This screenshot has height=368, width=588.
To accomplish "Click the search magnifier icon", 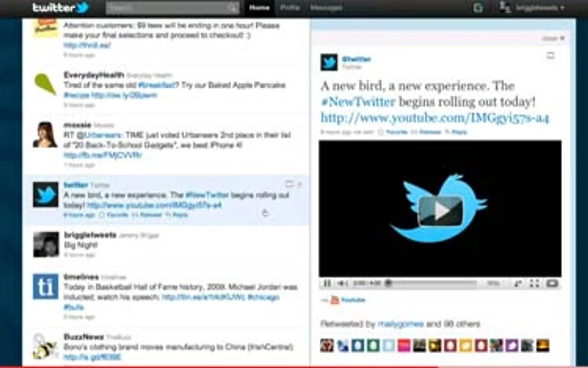I will (x=233, y=8).
